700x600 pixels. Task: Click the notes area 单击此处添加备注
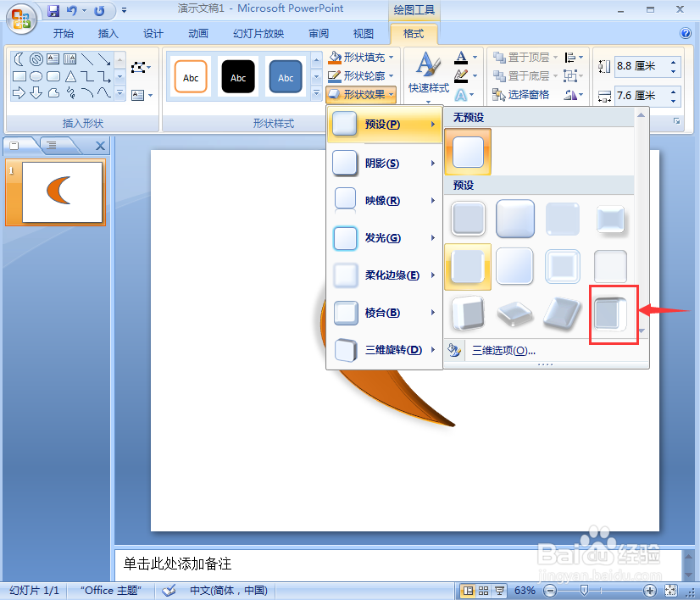pyautogui.click(x=397, y=564)
